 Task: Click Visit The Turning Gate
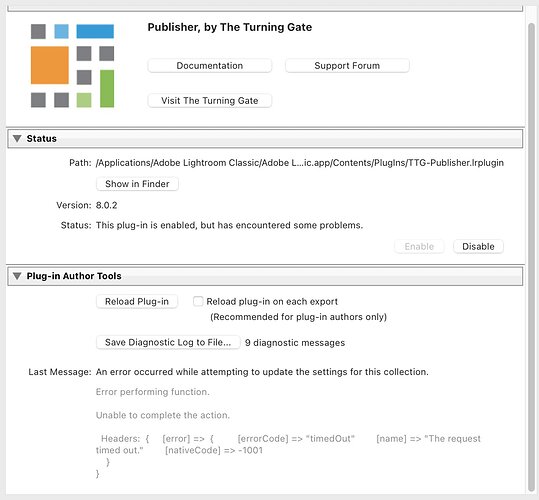click(x=210, y=101)
